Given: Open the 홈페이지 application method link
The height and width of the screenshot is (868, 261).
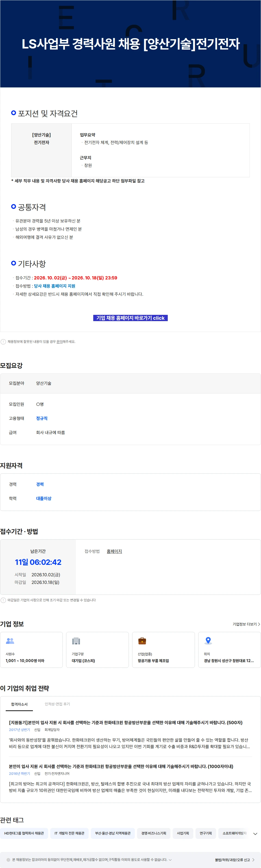Looking at the screenshot, I should [x=114, y=551].
